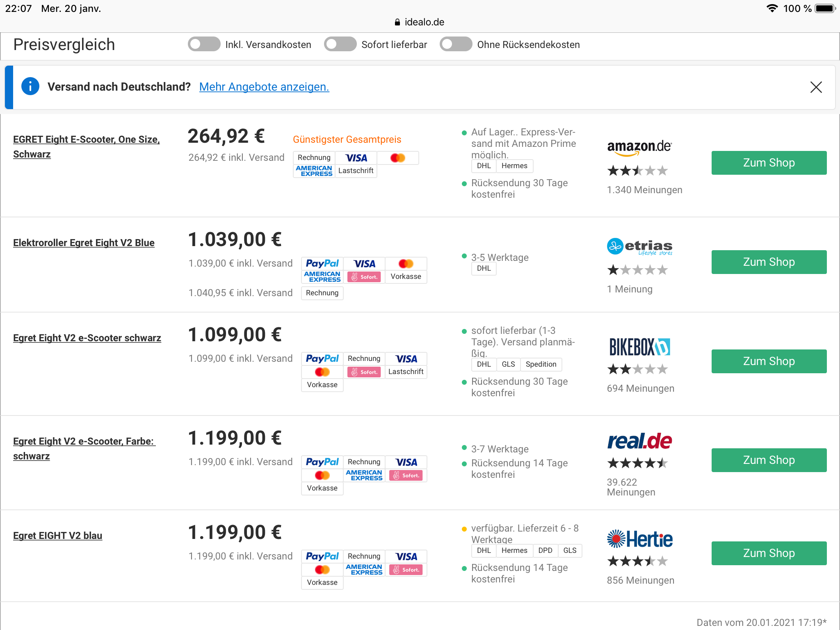Click the Sofort icon in Bikebox offer
Viewport: 840px width, 630px height.
[x=364, y=372]
